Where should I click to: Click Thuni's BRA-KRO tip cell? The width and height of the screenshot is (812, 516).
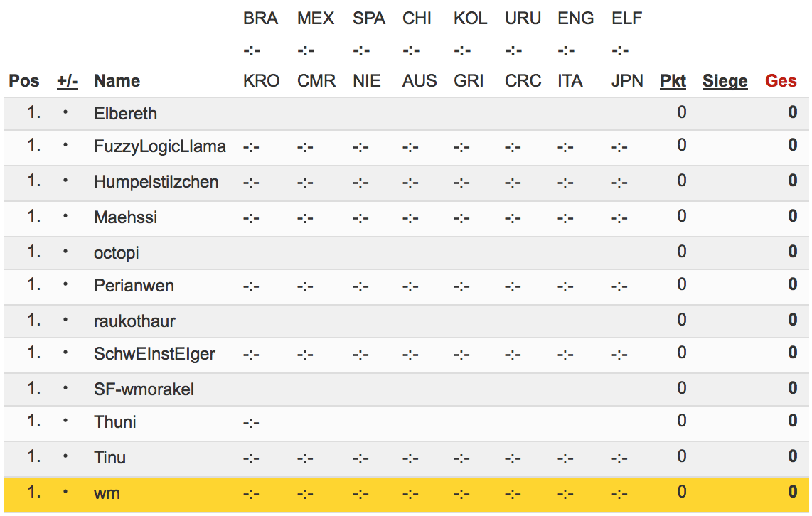click(x=251, y=423)
